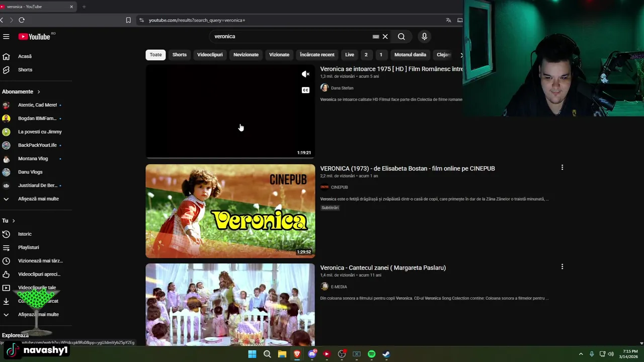
Task: Open the Windows Start menu
Action: (x=252, y=354)
